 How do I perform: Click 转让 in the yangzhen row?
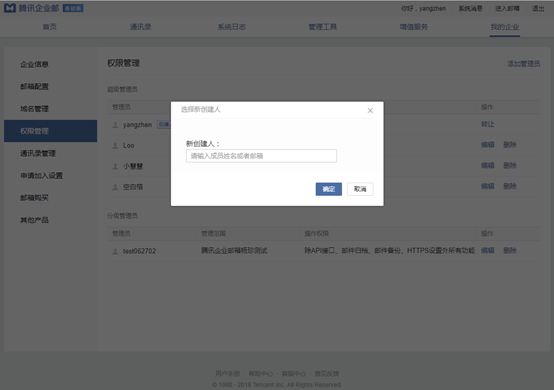pos(488,124)
